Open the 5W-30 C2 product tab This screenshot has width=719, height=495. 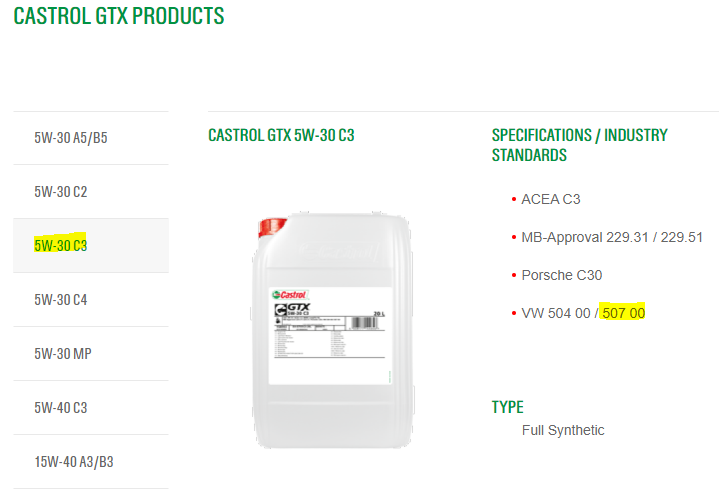click(91, 191)
